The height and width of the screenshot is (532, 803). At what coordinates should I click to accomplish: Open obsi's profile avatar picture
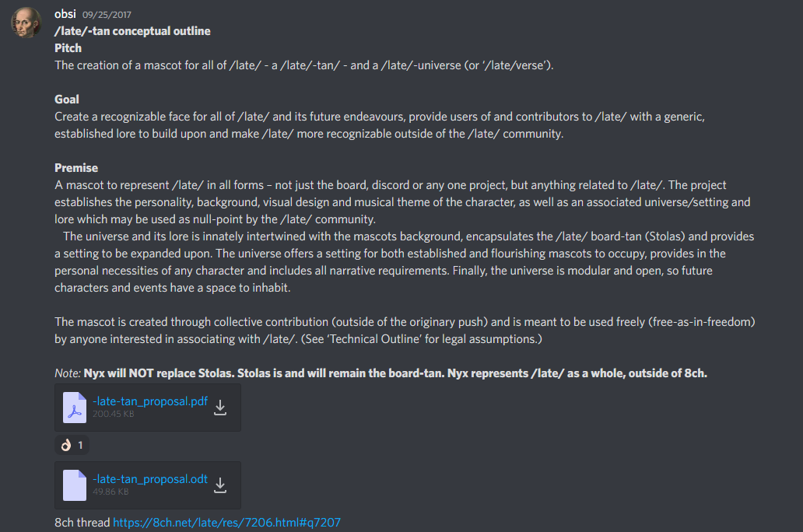pos(26,23)
